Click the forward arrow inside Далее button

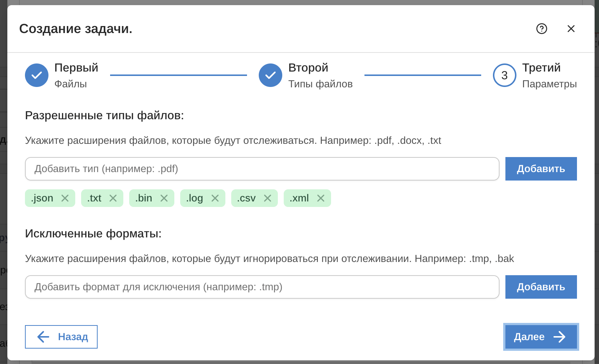[559, 337]
